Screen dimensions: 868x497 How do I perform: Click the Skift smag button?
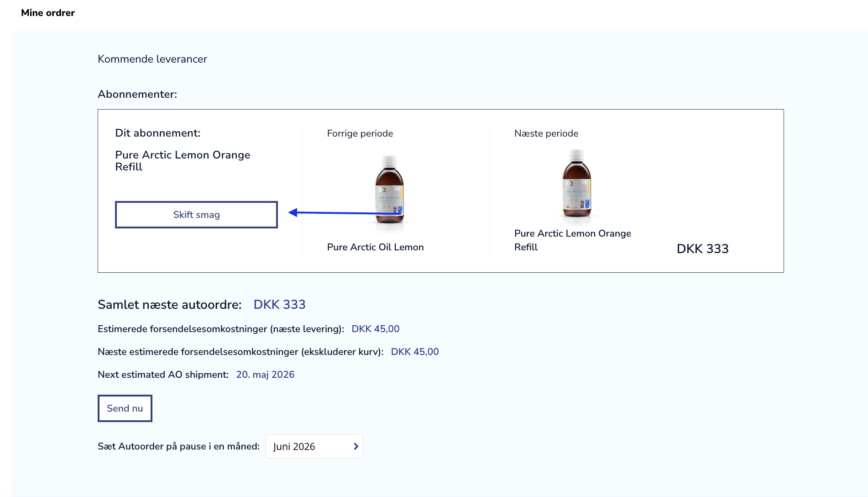[x=196, y=215]
